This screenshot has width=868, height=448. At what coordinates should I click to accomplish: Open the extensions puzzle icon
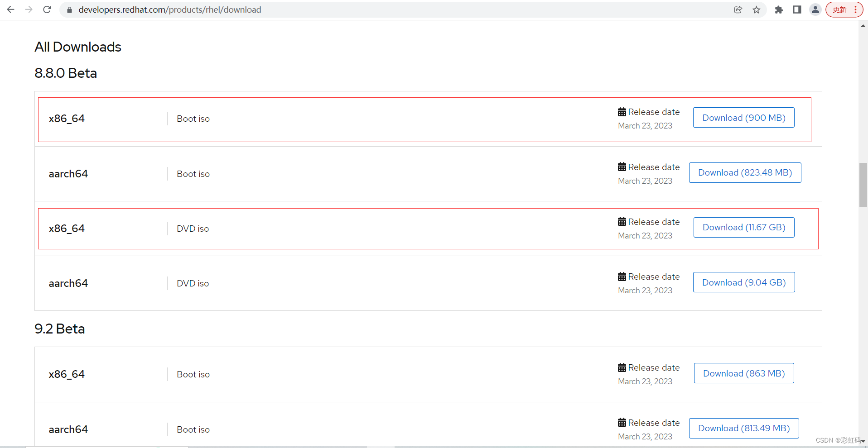(x=779, y=10)
